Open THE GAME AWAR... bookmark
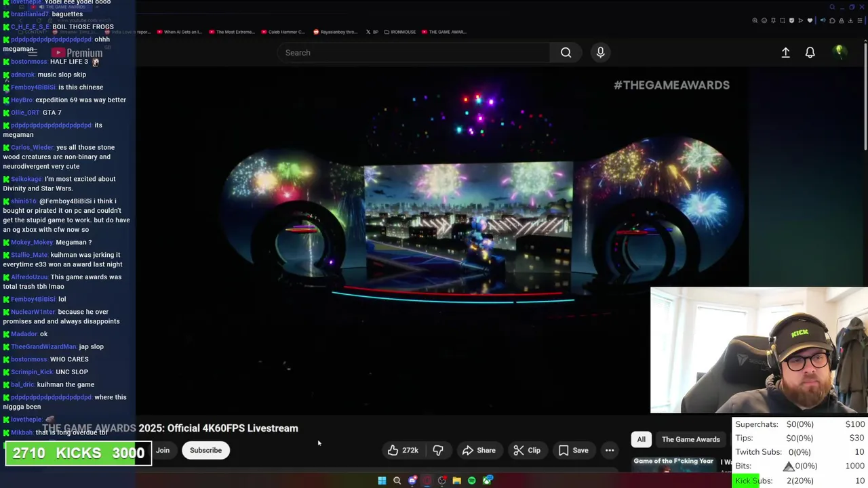The image size is (868, 488). coord(443,32)
